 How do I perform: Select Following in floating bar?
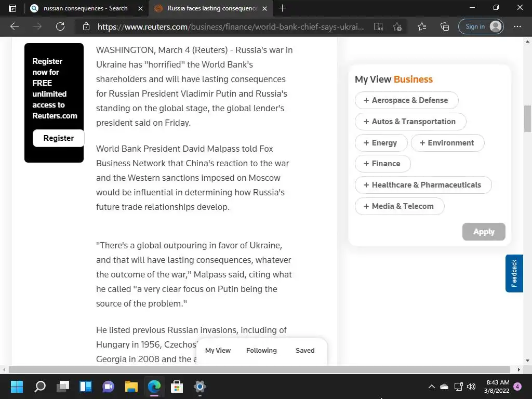261,351
